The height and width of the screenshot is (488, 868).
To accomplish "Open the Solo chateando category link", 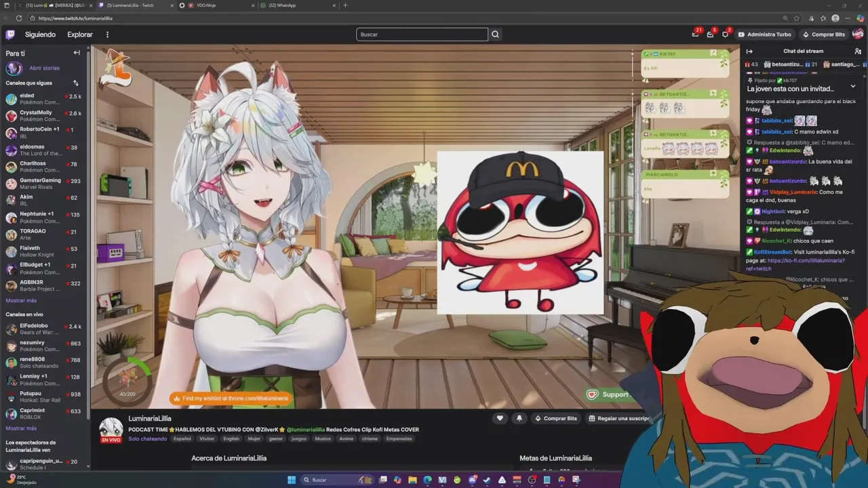I will [147, 439].
